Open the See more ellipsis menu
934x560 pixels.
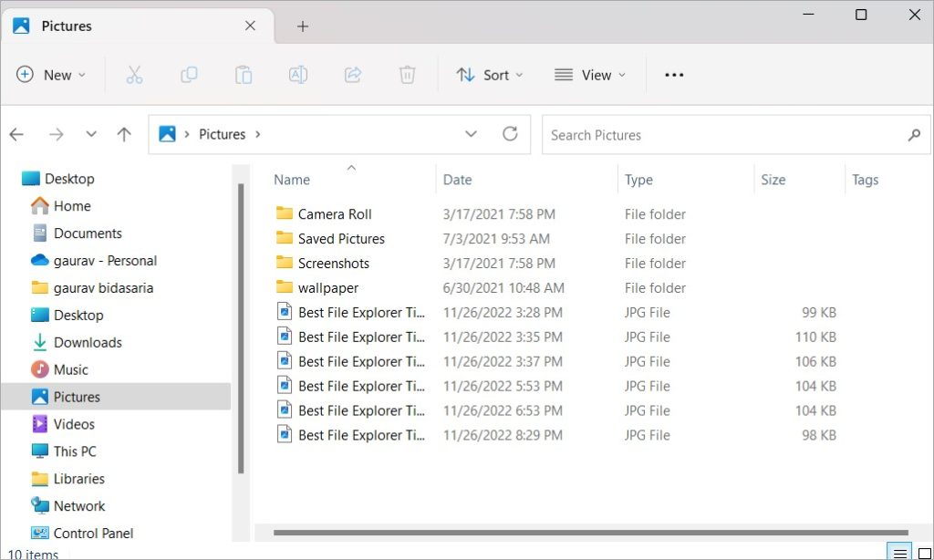674,75
